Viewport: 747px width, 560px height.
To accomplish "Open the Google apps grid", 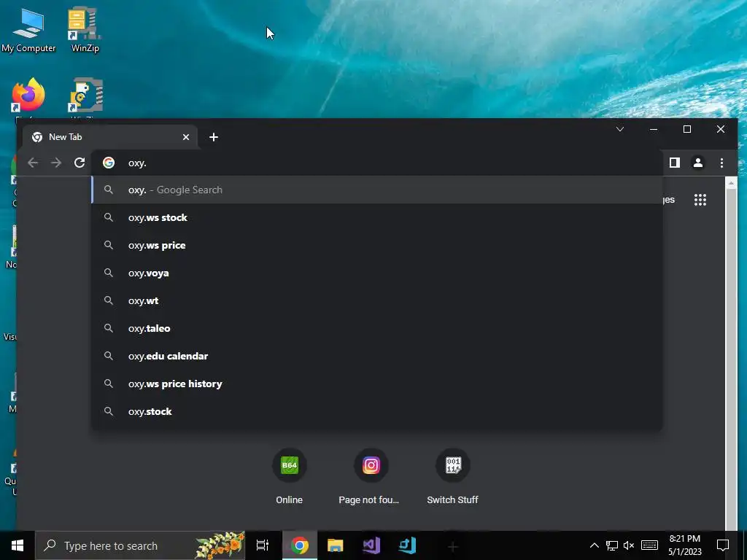I will tap(700, 200).
